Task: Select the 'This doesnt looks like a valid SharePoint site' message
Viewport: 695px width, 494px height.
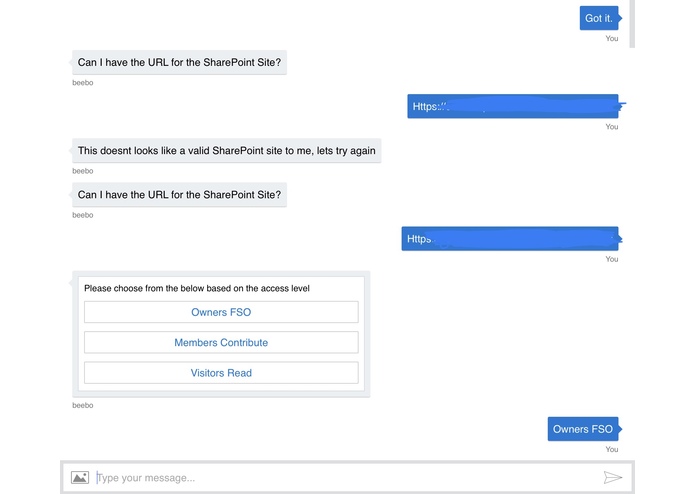Action: (x=226, y=151)
